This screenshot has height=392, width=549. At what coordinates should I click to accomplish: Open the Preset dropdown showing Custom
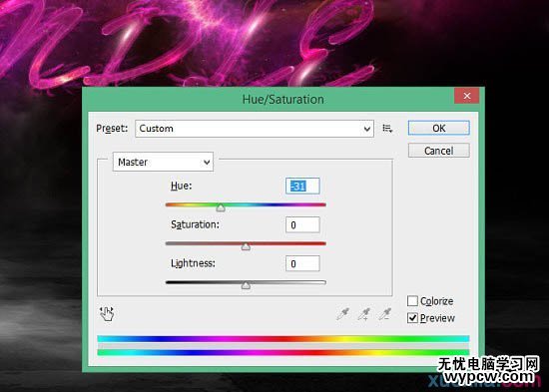(x=255, y=129)
